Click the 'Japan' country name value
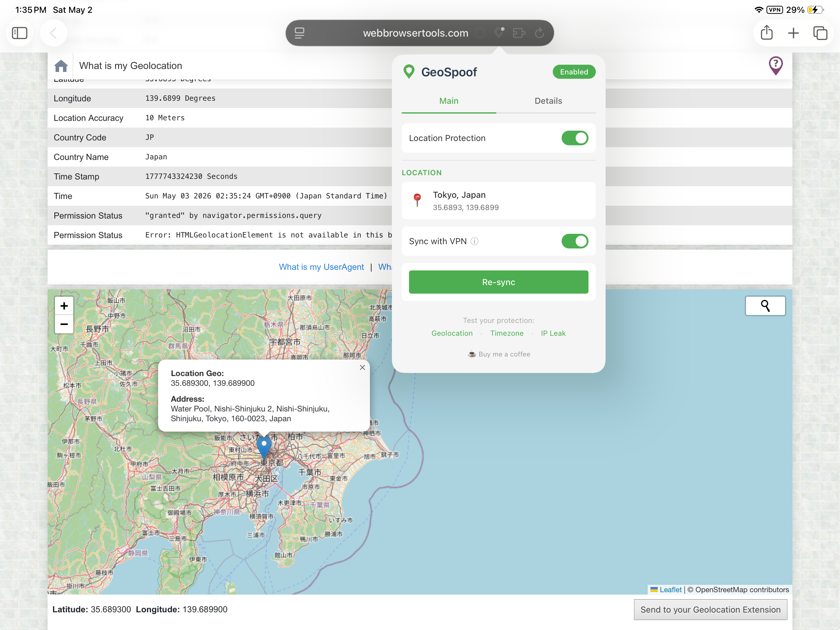Image resolution: width=840 pixels, height=630 pixels. 156,157
